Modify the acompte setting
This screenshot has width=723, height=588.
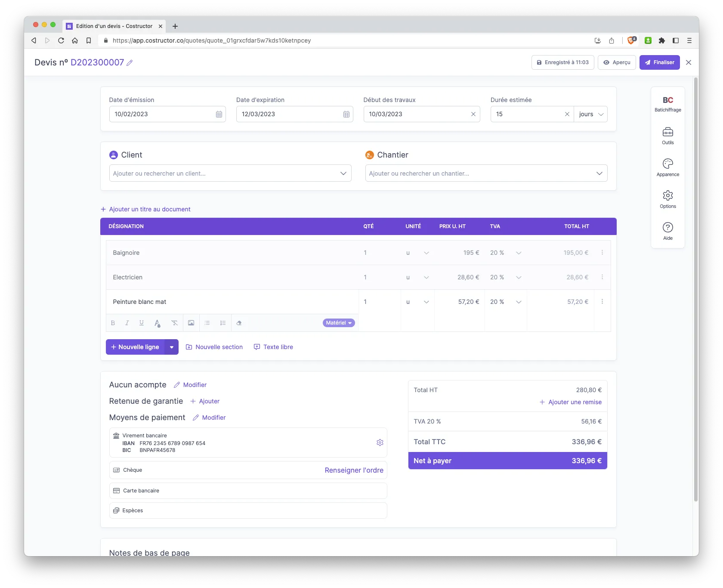pos(190,385)
